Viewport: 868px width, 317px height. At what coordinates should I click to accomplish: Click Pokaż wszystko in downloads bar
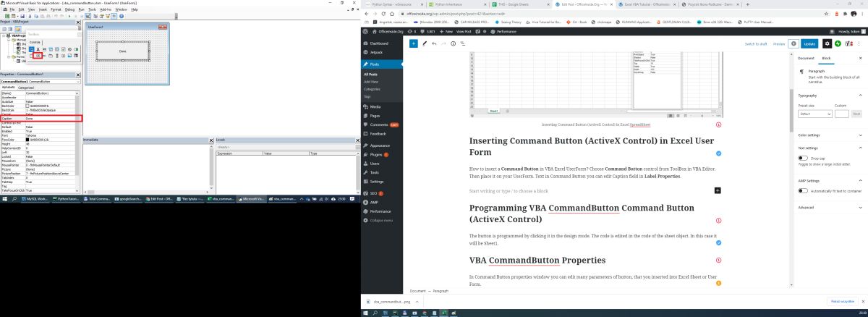(x=843, y=300)
